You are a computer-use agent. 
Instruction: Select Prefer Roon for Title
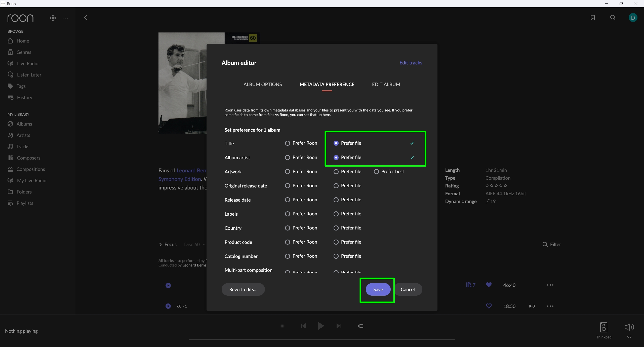288,143
